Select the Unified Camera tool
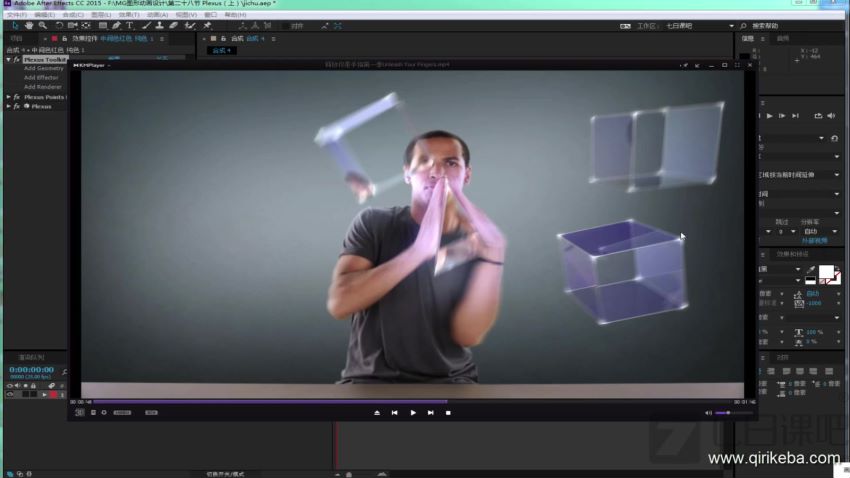 click(x=73, y=25)
